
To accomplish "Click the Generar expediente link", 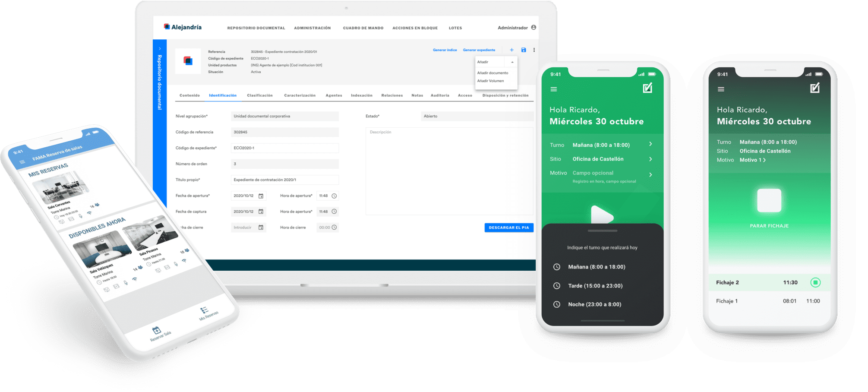I will click(x=479, y=50).
